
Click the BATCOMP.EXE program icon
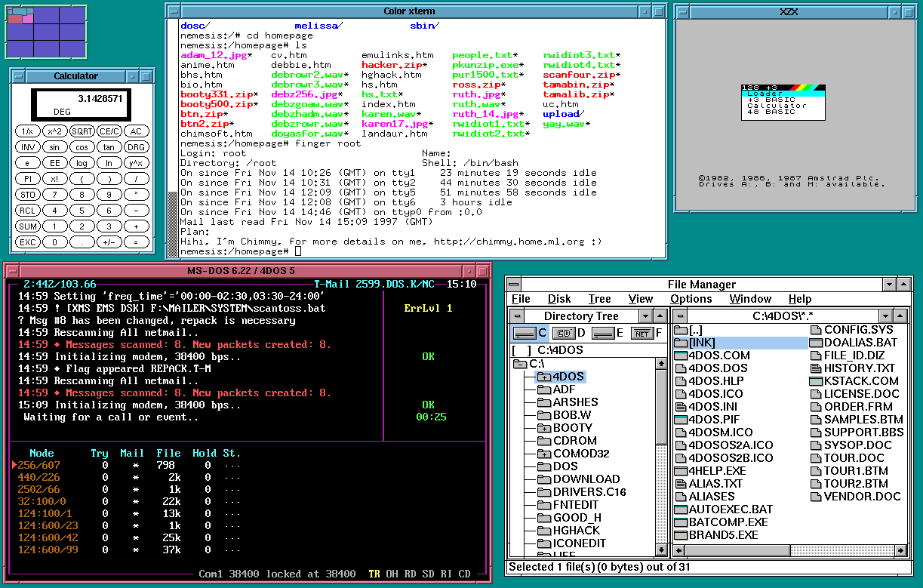coord(680,522)
